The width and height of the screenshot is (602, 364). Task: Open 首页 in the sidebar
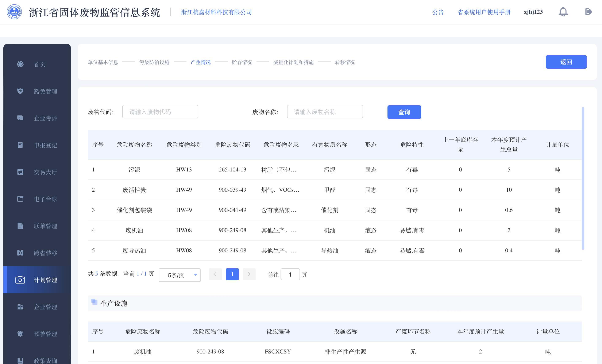coord(40,64)
